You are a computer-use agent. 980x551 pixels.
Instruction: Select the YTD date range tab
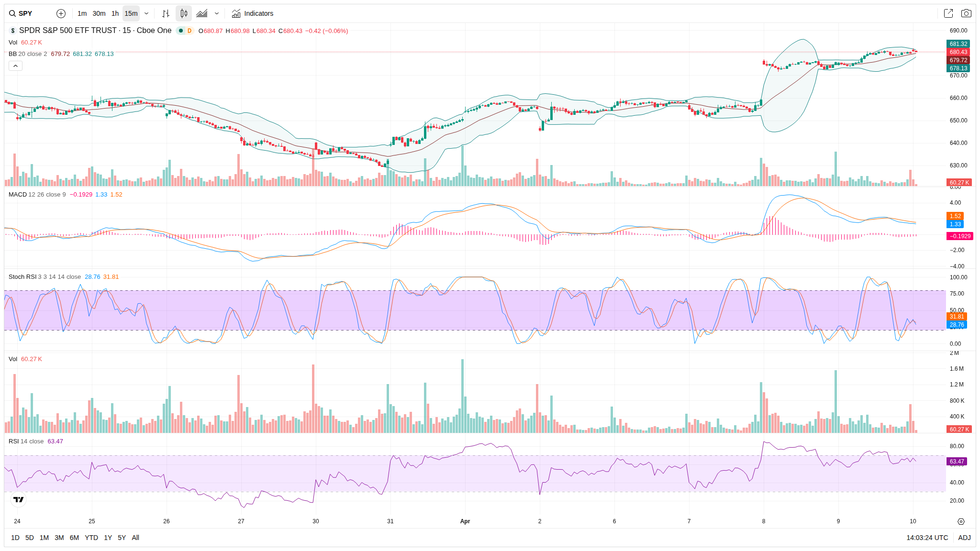(91, 538)
